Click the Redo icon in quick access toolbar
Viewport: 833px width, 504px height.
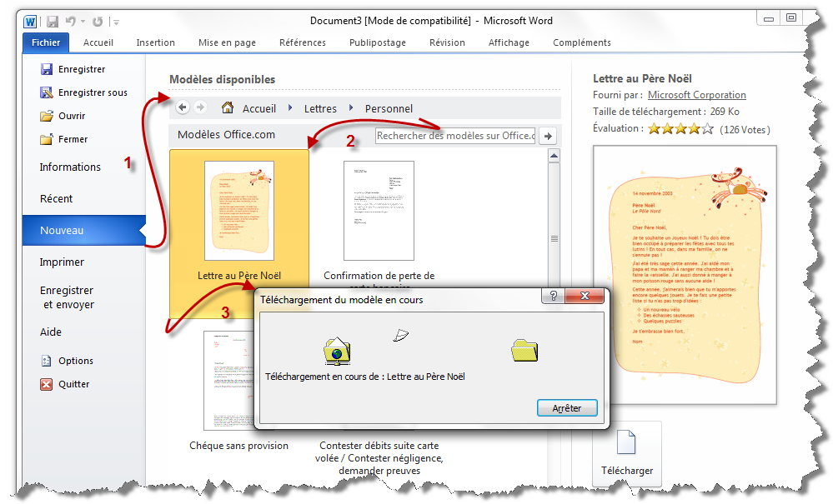coord(98,22)
